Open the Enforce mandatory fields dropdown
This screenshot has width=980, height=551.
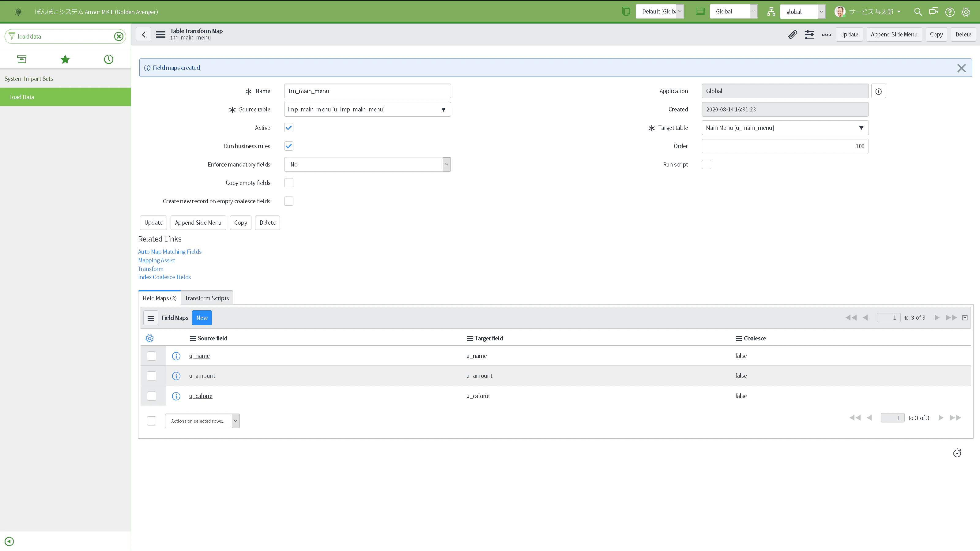367,165
